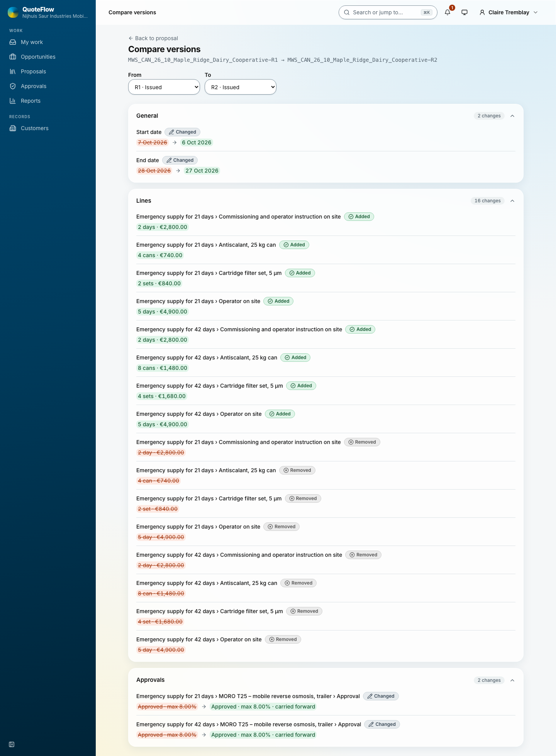Click the monitor display icon in header

click(x=464, y=12)
